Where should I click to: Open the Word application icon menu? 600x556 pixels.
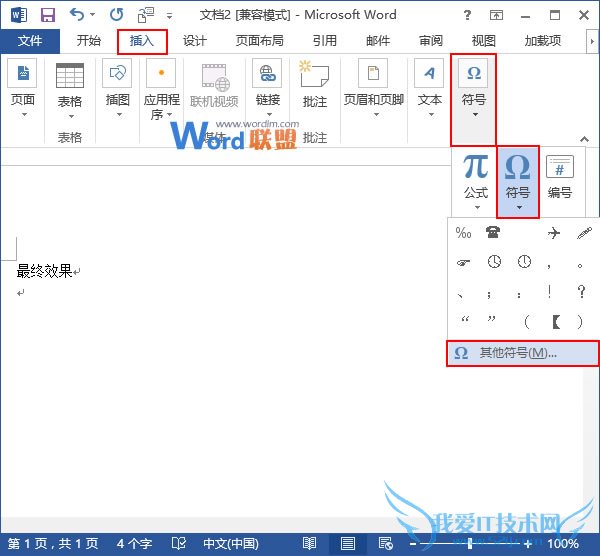point(18,15)
